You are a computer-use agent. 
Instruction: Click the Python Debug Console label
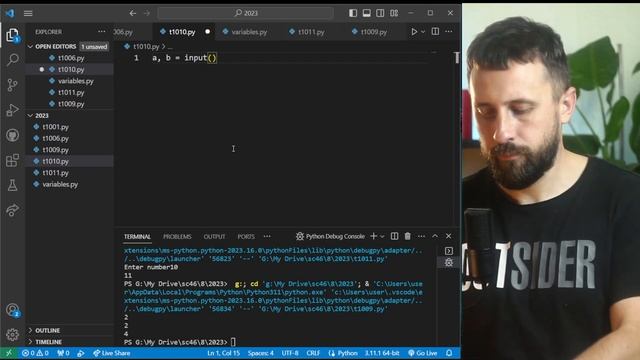pyautogui.click(x=335, y=236)
